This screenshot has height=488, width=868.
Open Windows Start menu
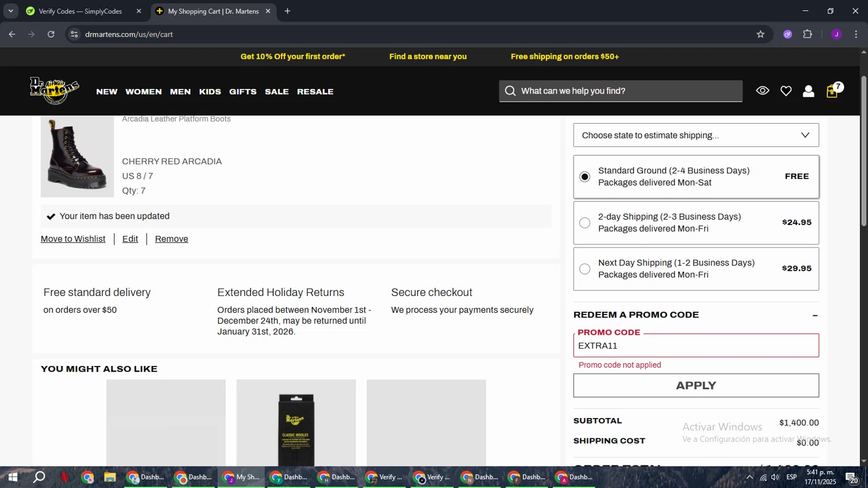tap(13, 477)
